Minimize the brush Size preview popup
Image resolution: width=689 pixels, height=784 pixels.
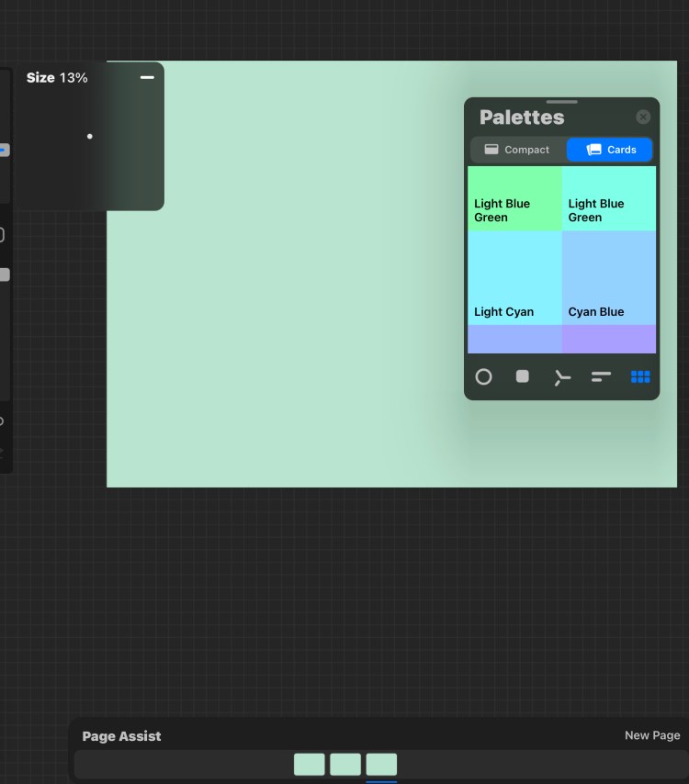(147, 78)
